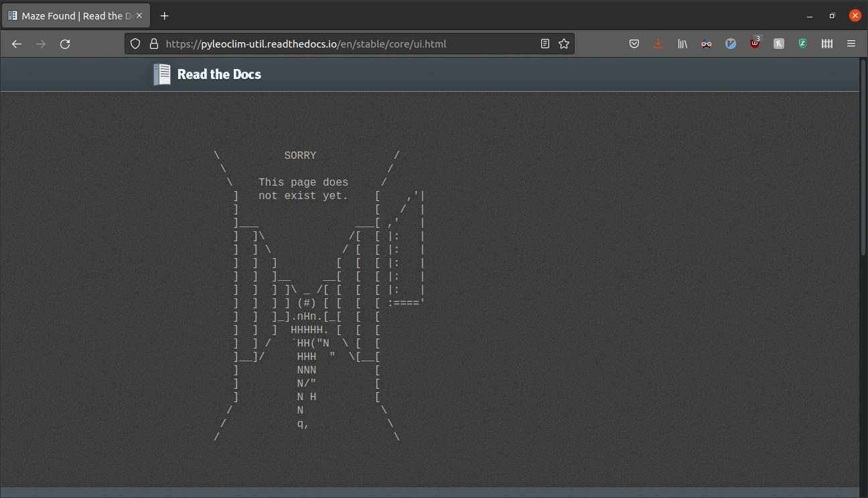Click the bookmark star in address bar

point(563,44)
